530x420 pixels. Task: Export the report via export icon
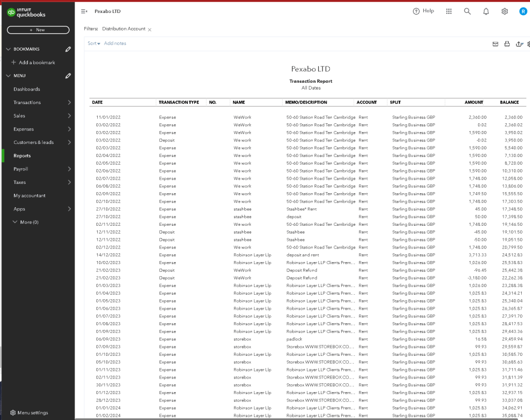coord(519,44)
